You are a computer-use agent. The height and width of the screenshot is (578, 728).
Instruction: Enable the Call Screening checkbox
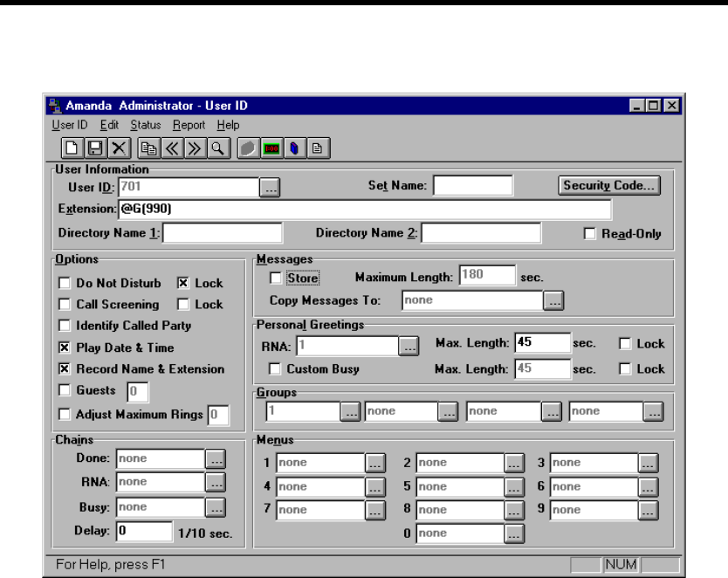(x=65, y=304)
